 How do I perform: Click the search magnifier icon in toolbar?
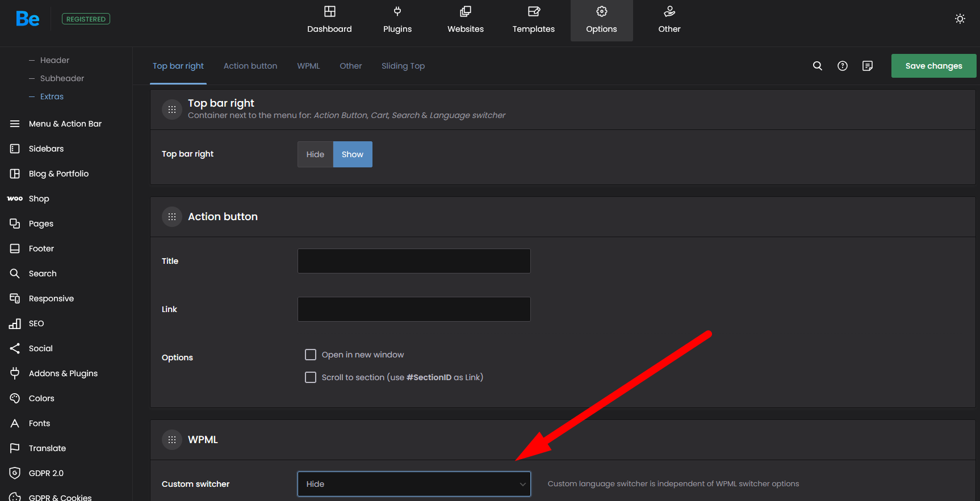[818, 66]
